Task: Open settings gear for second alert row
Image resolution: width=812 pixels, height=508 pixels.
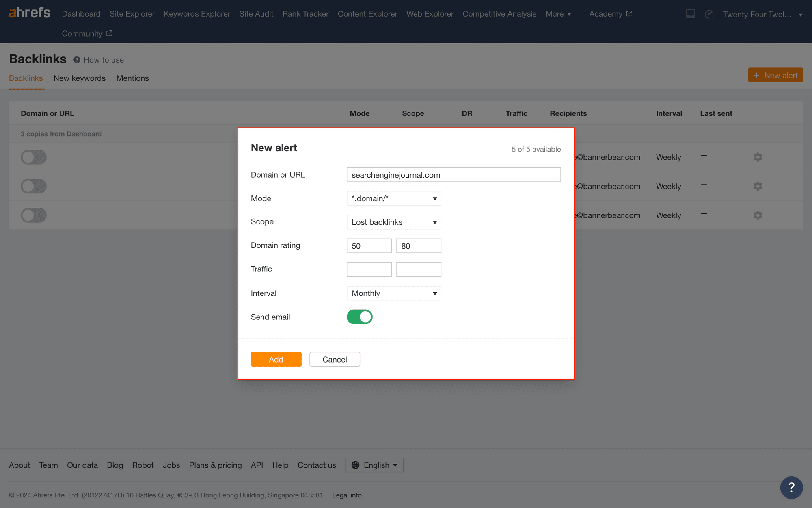Action: 758,186
